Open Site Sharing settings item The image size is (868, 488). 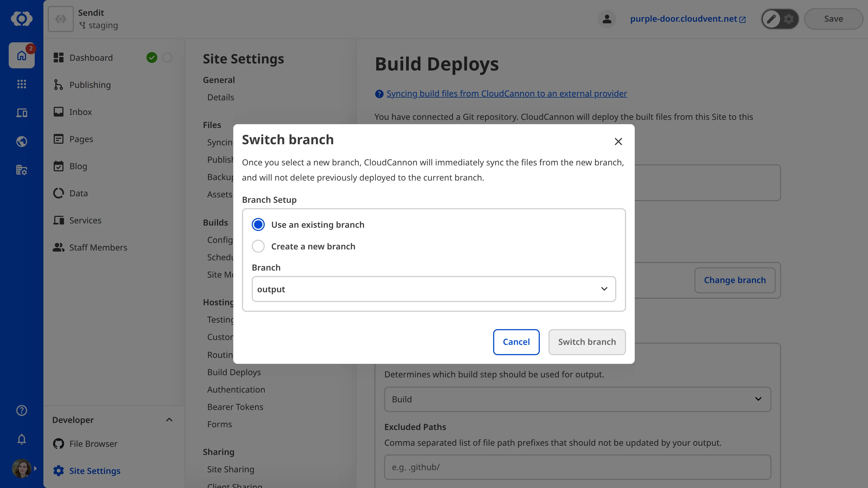(231, 469)
